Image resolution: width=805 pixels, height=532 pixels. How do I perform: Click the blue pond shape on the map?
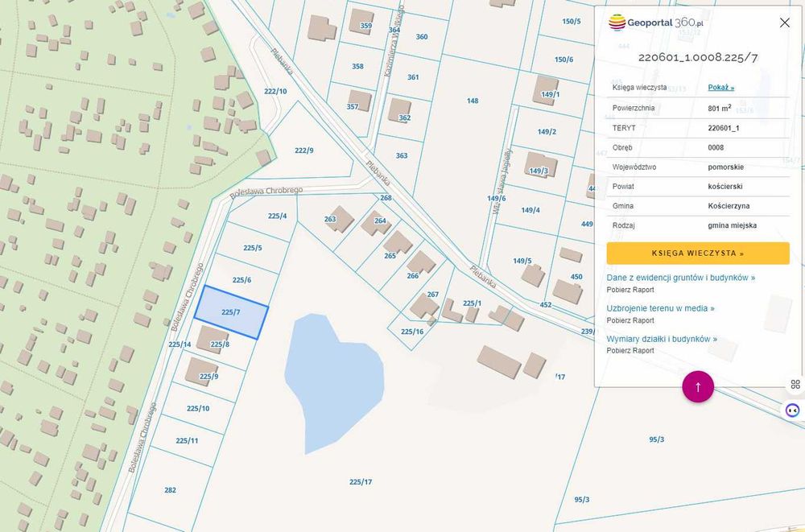pyautogui.click(x=334, y=380)
